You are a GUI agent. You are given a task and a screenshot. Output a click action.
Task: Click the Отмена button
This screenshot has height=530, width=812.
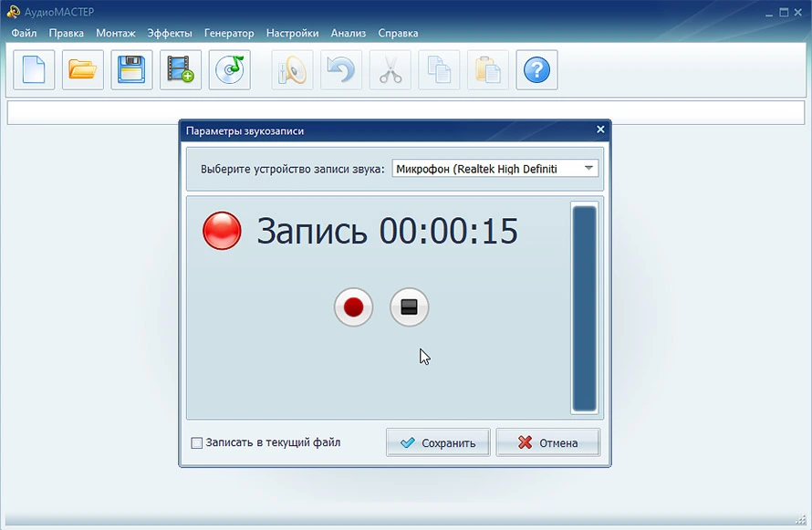coord(548,443)
